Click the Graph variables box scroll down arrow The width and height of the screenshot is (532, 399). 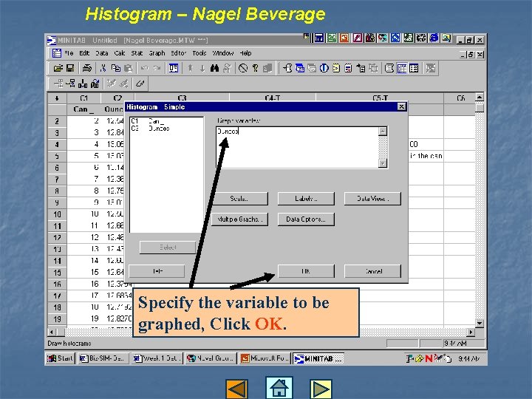pos(383,163)
